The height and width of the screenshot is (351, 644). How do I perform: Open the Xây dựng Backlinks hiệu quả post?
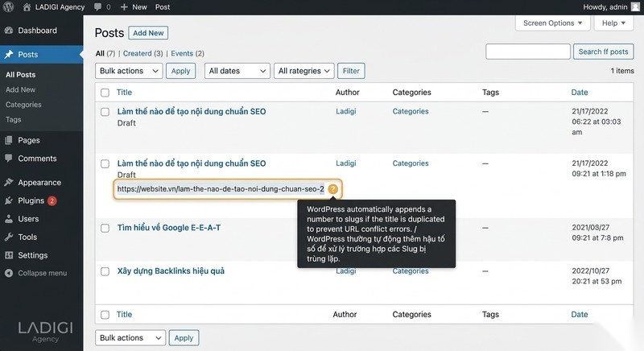(171, 271)
